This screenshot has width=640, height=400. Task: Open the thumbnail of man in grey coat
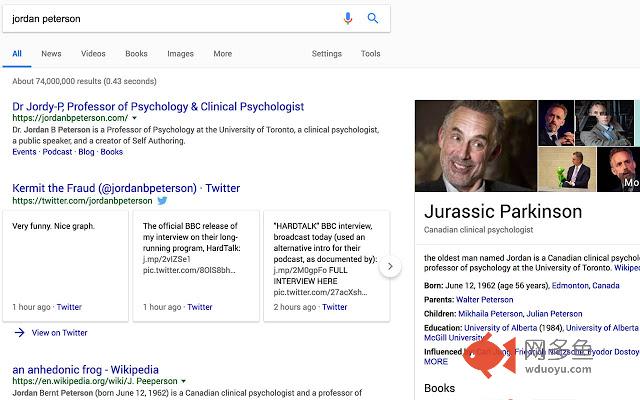pos(604,123)
